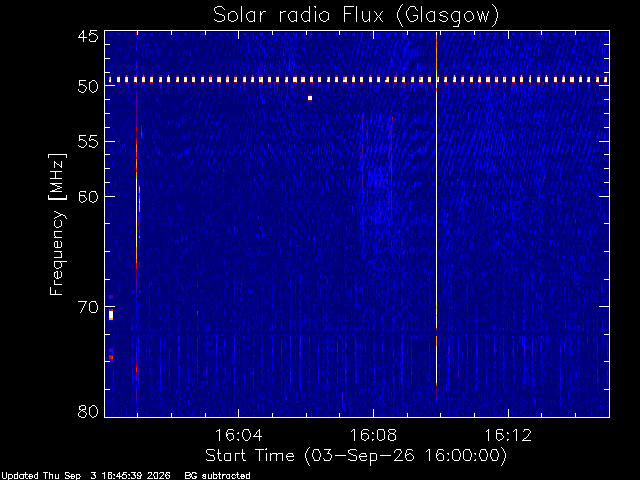640x480 pixels.
Task: Click the 45 MHz frequency label
Action: pos(88,36)
